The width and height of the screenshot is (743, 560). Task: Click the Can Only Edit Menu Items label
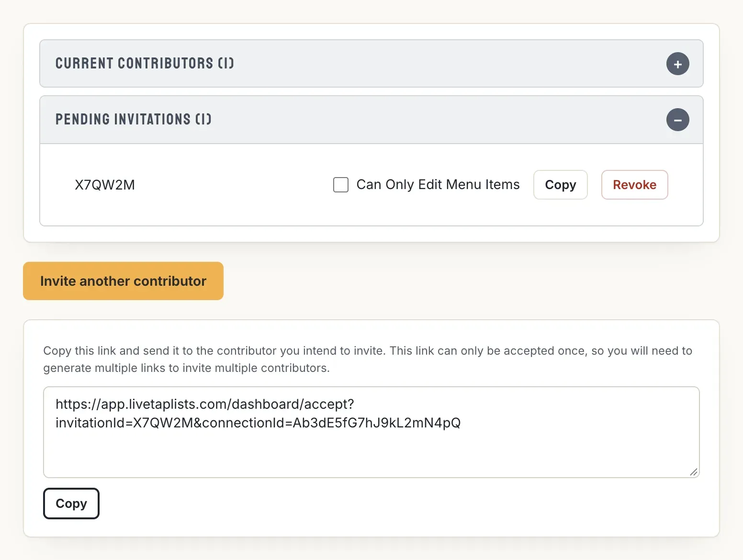coord(438,185)
